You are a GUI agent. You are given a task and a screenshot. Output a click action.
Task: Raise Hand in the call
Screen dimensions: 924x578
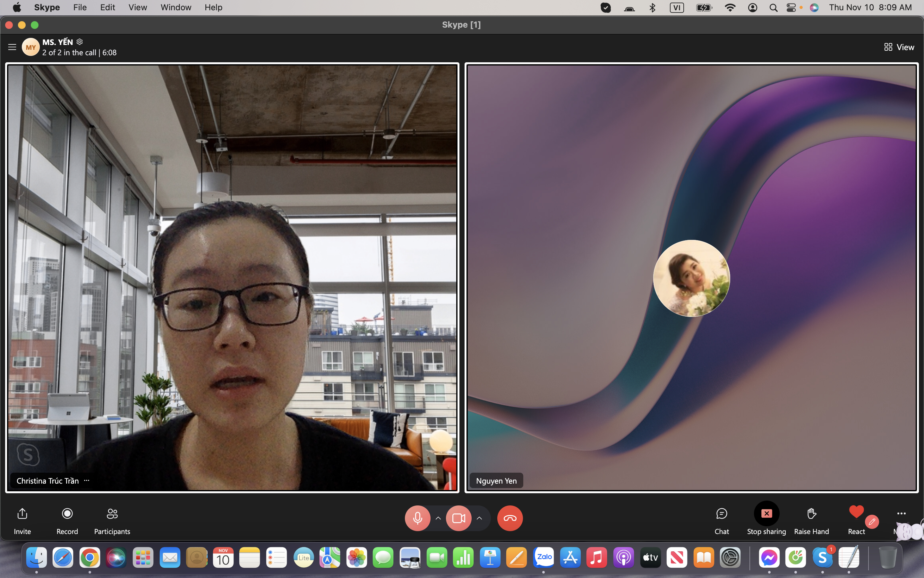(811, 514)
